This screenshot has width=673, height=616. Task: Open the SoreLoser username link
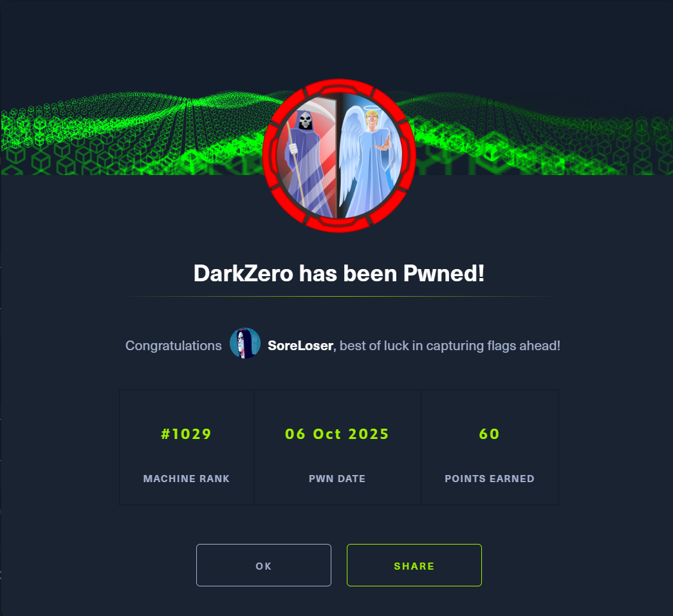(300, 346)
